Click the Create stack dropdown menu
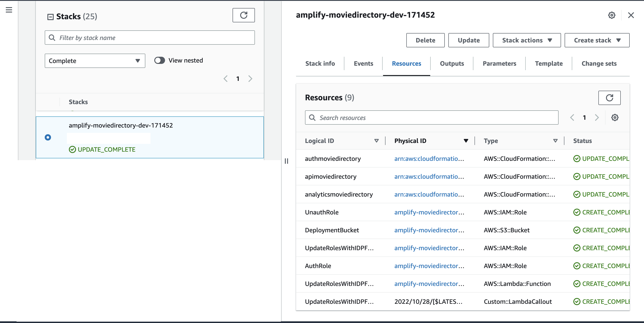 coord(597,40)
